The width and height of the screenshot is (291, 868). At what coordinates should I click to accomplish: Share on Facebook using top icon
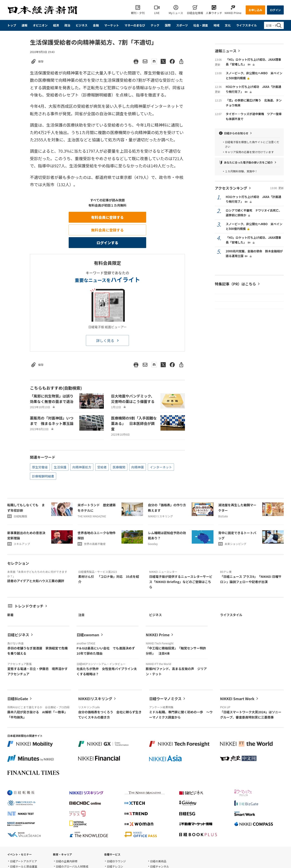pyautogui.click(x=172, y=61)
